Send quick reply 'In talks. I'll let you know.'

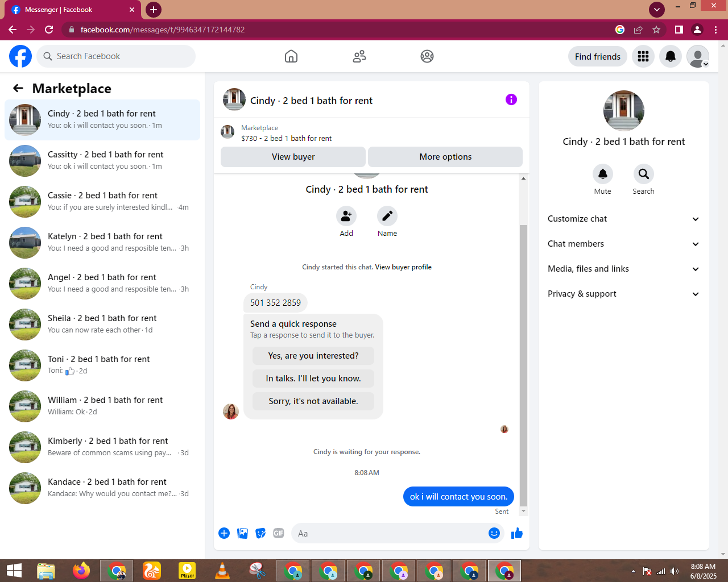pos(313,379)
